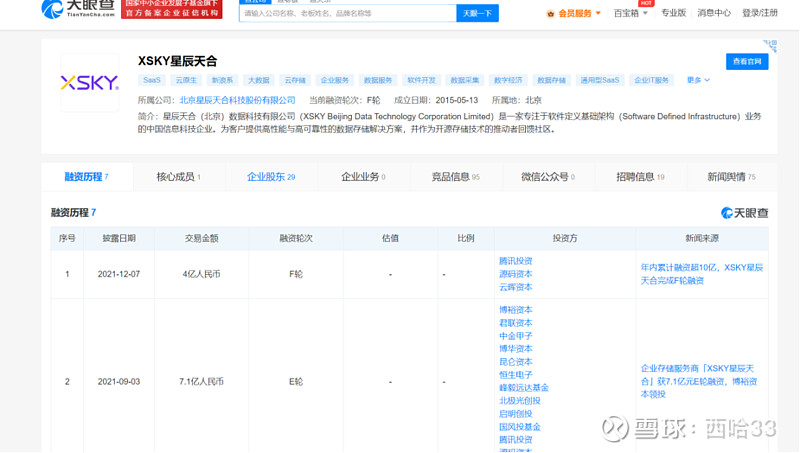800x453 pixels.
Task: Click the Tianyancha logo in header
Action: coord(78,10)
